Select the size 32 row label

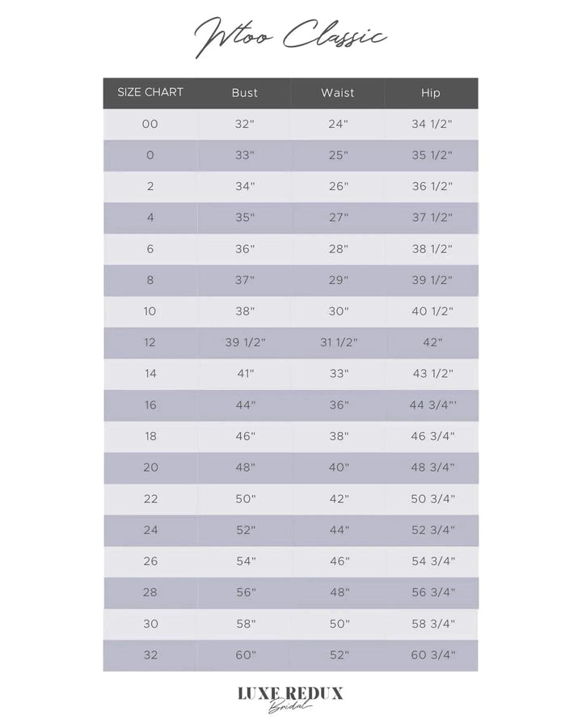click(150, 654)
